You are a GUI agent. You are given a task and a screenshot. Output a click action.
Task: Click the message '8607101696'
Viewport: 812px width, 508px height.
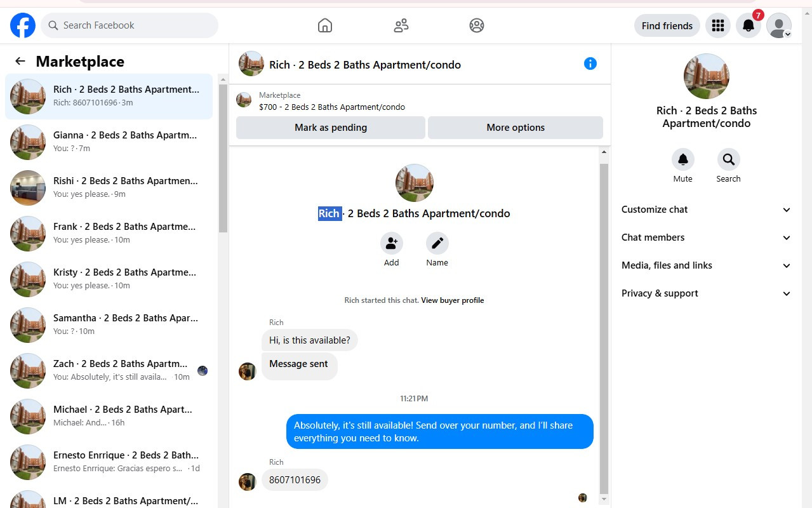click(295, 480)
